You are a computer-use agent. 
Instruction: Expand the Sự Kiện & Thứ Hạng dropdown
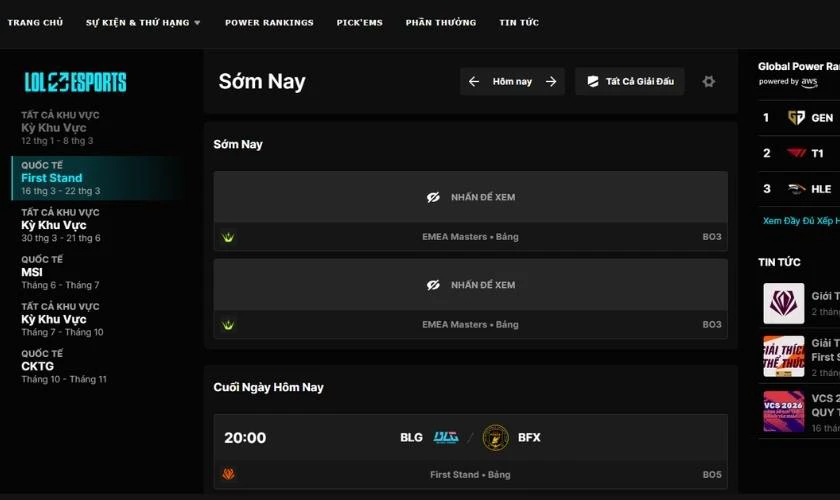[143, 23]
